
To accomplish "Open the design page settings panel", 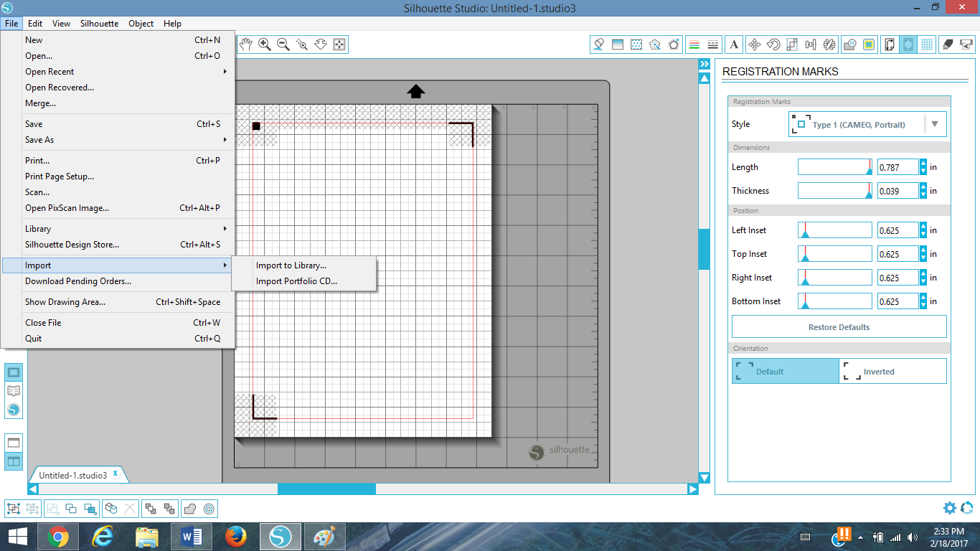I will 890,44.
